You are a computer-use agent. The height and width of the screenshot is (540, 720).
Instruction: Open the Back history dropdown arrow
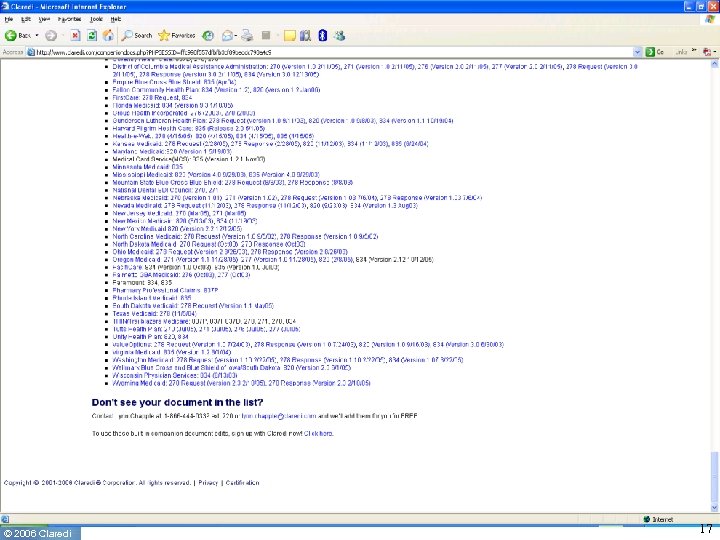[x=37, y=35]
